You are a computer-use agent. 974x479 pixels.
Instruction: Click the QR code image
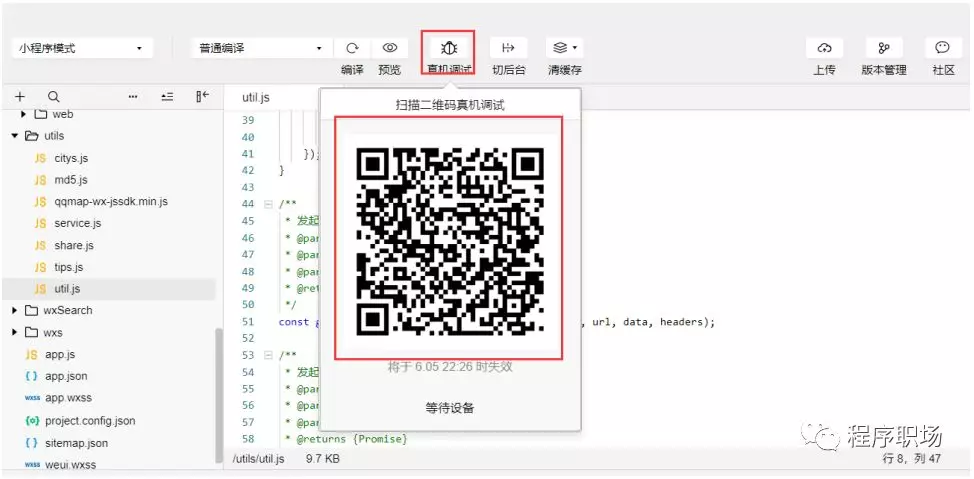[450, 241]
